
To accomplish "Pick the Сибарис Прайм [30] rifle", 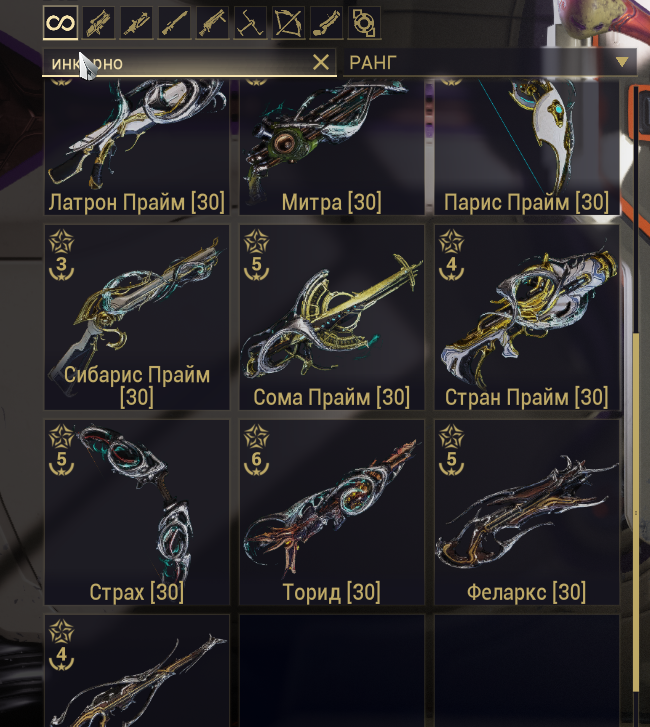I will click(x=137, y=318).
